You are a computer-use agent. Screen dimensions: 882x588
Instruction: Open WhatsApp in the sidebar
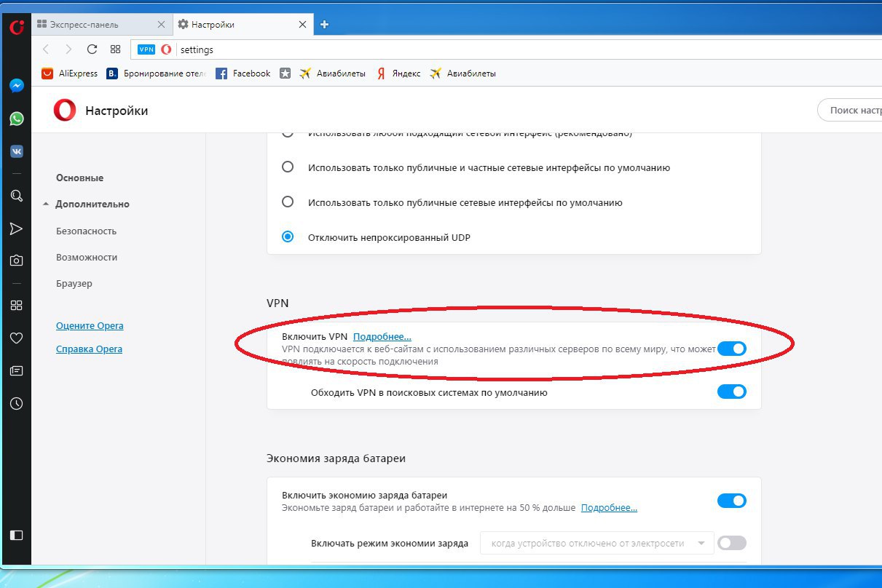click(x=16, y=119)
